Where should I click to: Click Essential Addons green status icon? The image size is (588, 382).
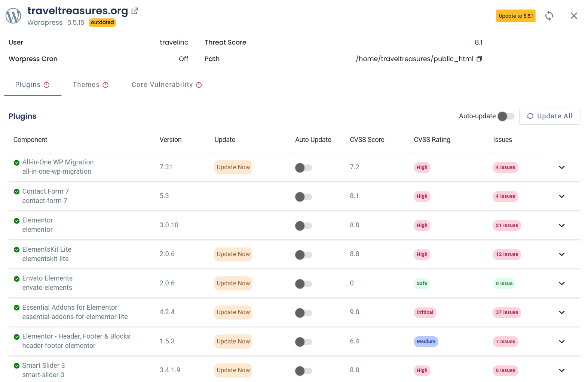coord(16,308)
